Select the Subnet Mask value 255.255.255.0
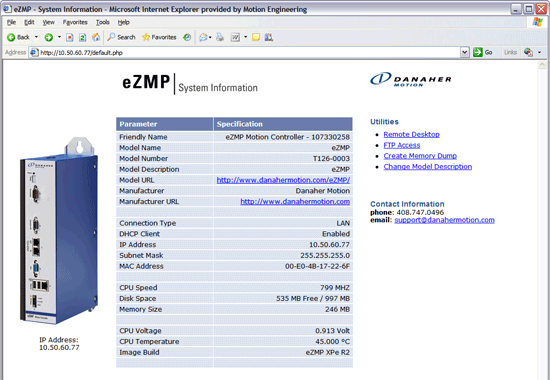The image size is (550, 380). [x=325, y=255]
